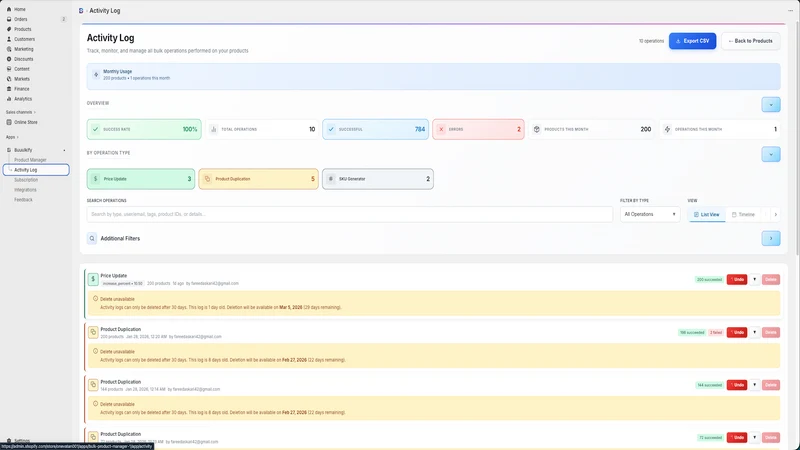Click the Additional Filters search icon
This screenshot has width=800, height=450.
click(x=92, y=238)
